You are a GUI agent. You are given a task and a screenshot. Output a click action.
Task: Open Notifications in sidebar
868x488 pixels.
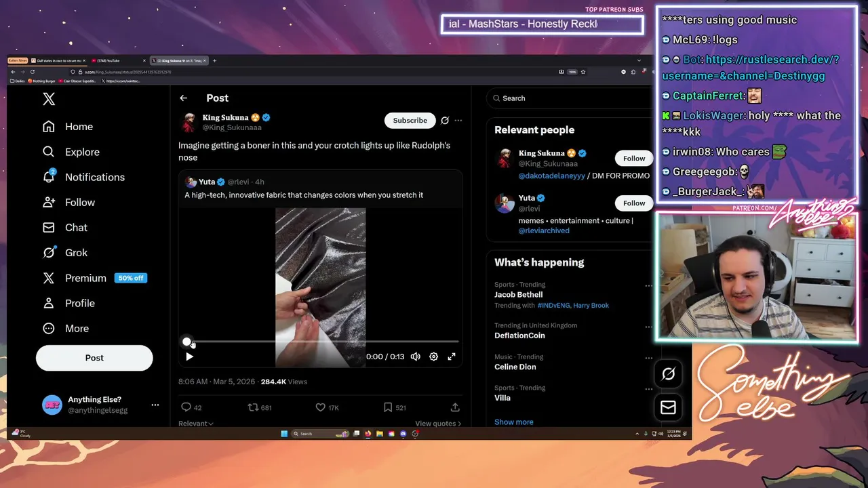tap(83, 177)
